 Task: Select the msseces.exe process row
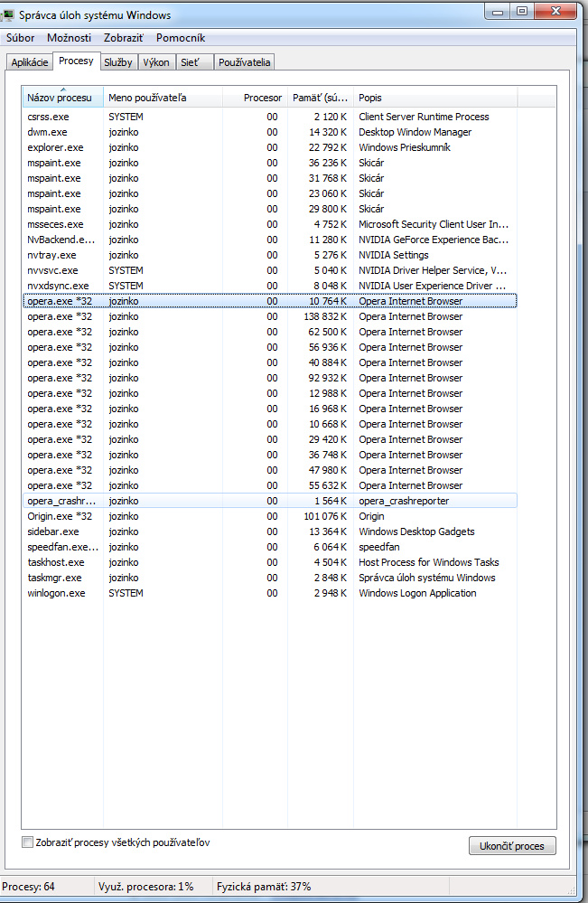[x=270, y=224]
